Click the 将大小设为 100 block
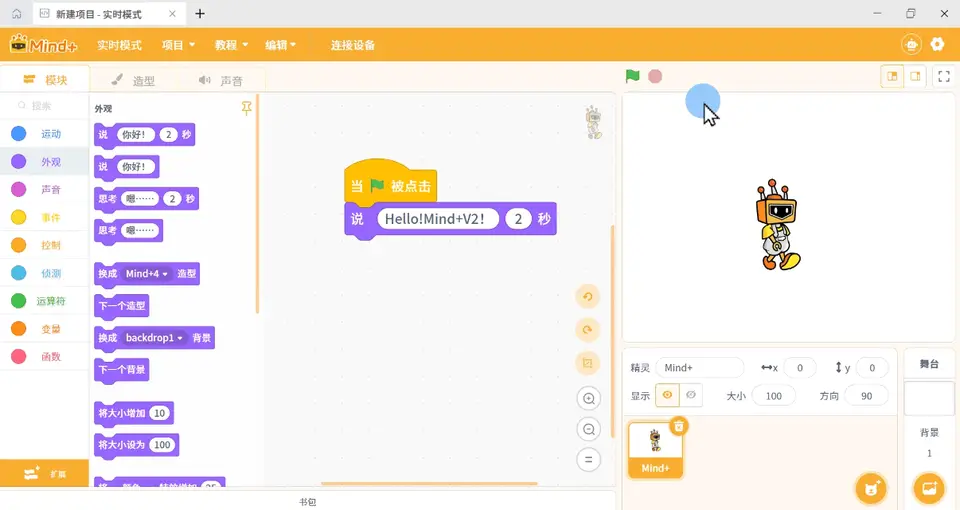Viewport: 960px width, 510px height. coord(137,445)
